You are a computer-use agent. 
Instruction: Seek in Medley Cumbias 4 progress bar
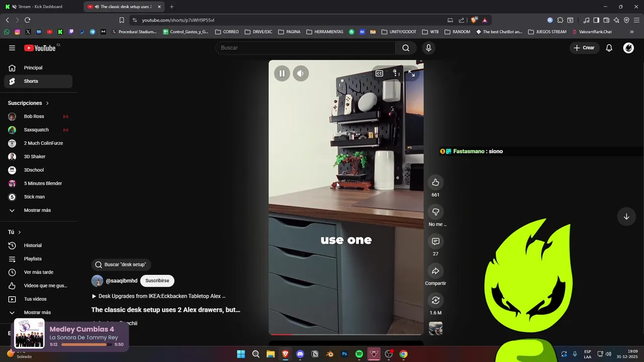click(x=87, y=345)
